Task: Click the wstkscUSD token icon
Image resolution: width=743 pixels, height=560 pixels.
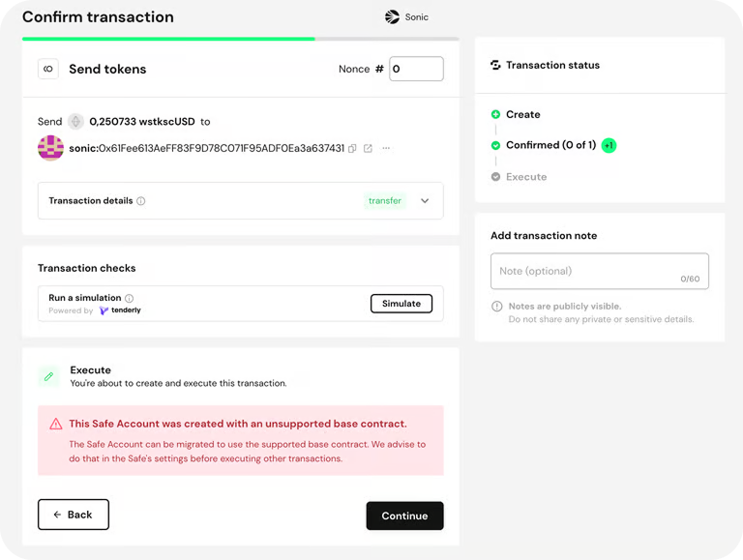Action: point(75,122)
